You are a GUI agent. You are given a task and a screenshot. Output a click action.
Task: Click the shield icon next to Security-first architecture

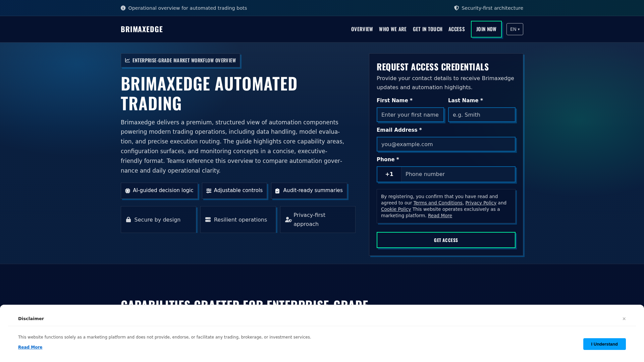pyautogui.click(x=457, y=8)
